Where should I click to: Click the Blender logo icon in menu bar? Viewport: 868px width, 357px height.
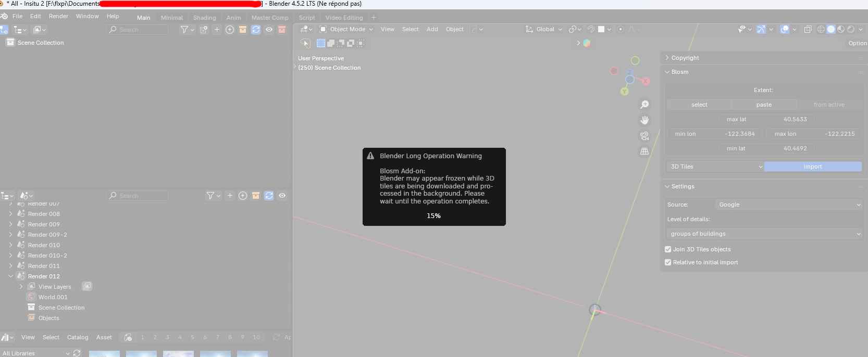(4, 16)
